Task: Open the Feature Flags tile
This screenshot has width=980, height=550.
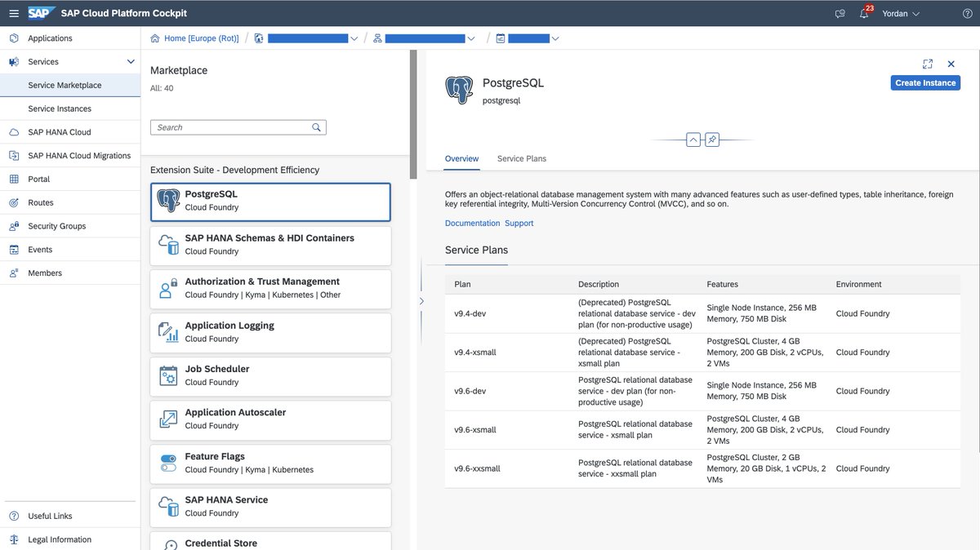Action: 270,463
